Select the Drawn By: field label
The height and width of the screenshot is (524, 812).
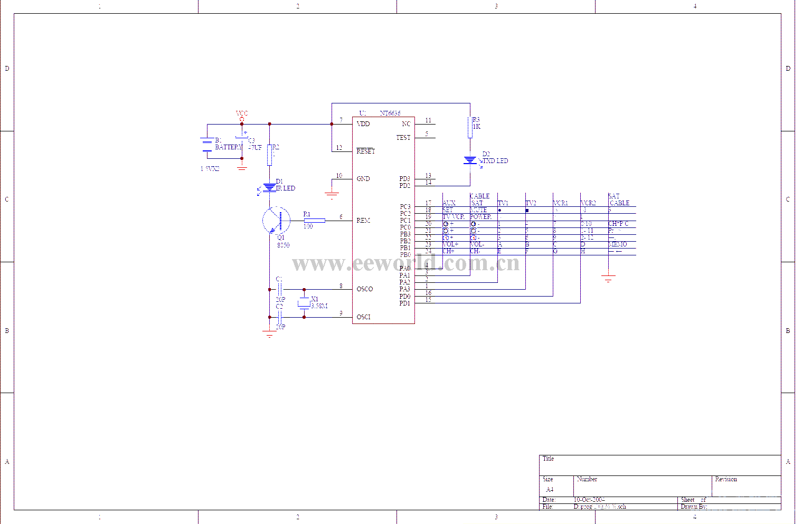click(x=694, y=507)
